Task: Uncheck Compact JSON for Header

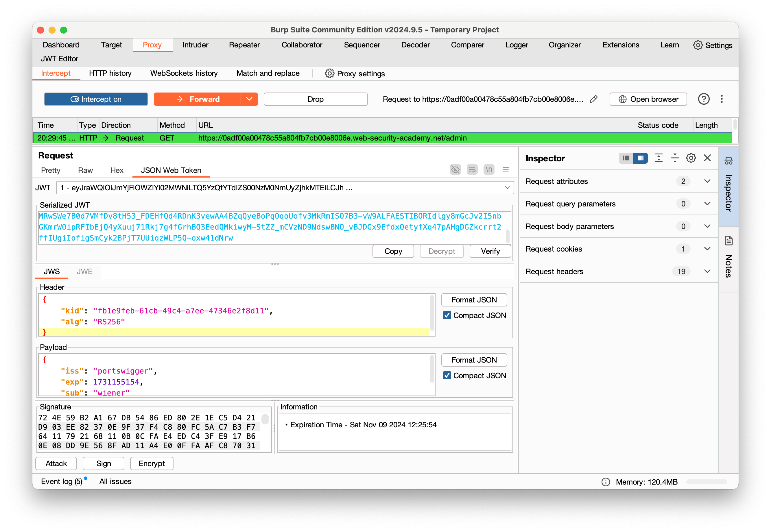Action: (447, 315)
